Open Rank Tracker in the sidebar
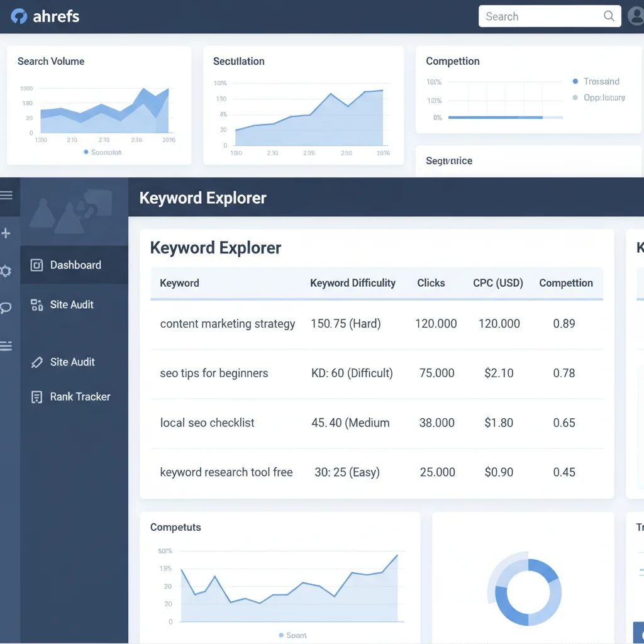This screenshot has width=644, height=644. coord(74,397)
